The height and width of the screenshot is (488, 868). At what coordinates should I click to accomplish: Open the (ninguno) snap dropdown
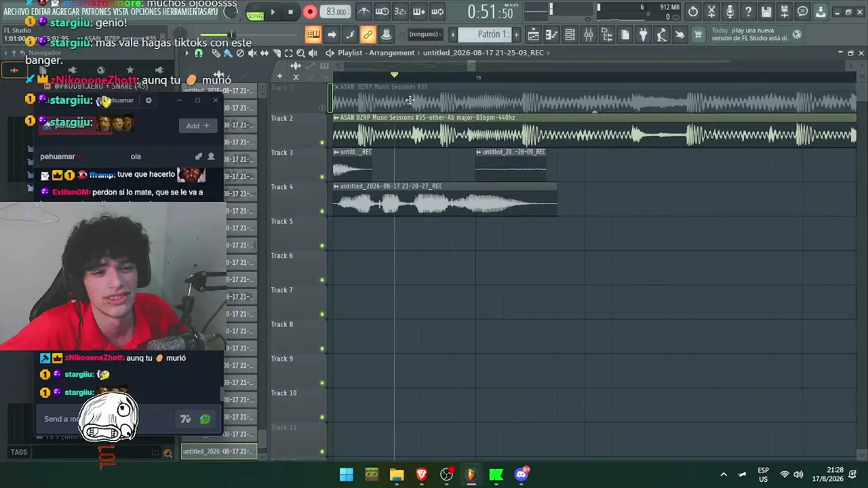click(x=425, y=35)
